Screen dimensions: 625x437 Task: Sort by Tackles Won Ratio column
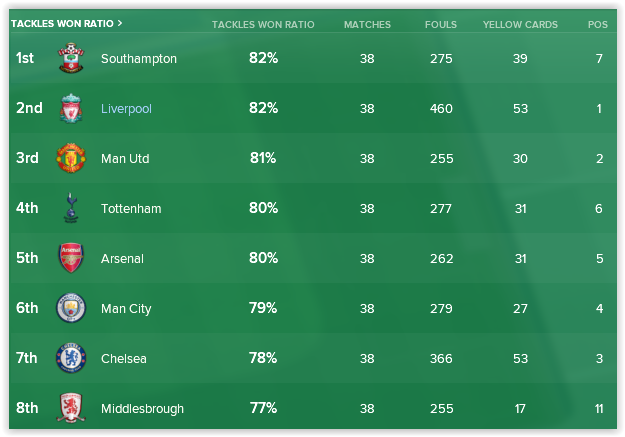click(x=263, y=24)
